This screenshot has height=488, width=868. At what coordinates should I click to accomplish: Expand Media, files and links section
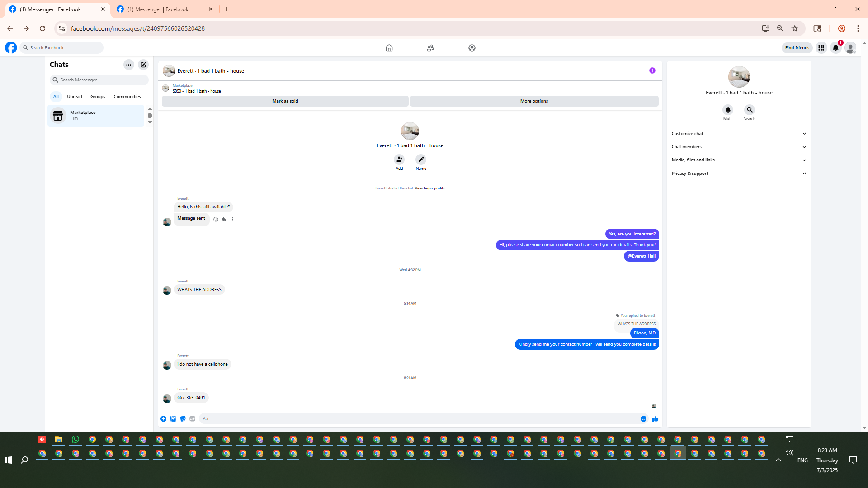pos(739,160)
